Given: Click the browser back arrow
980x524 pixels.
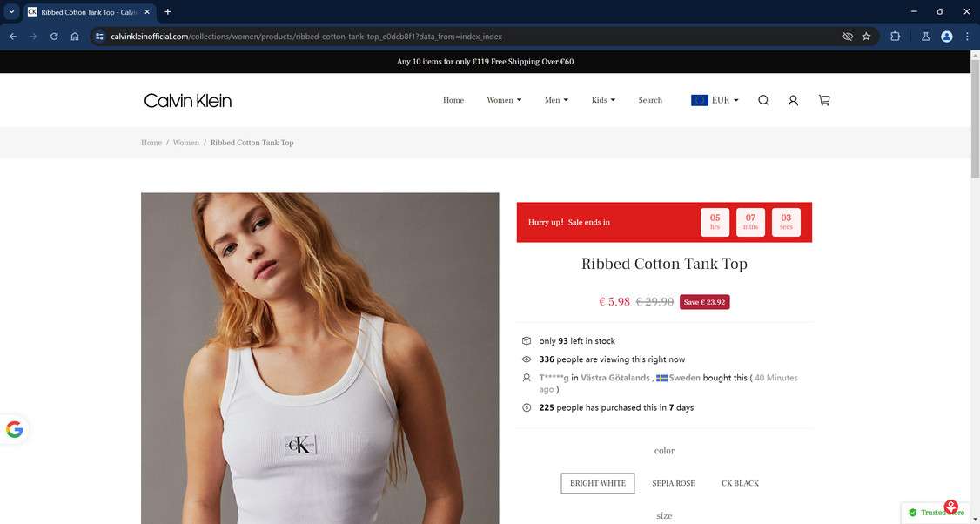Looking at the screenshot, I should coord(12,37).
